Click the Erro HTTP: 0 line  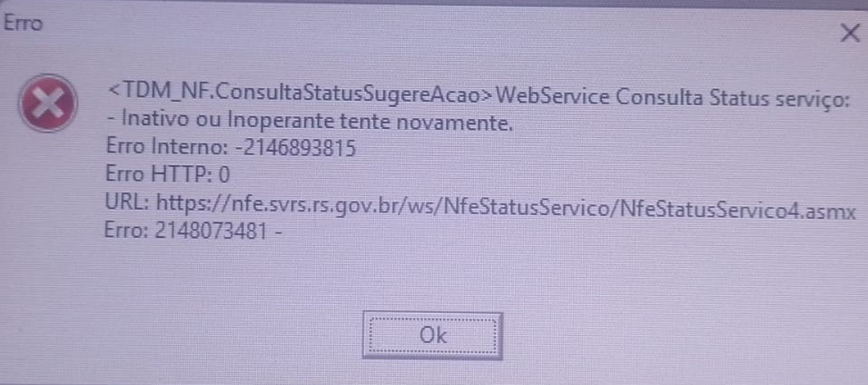click(167, 175)
